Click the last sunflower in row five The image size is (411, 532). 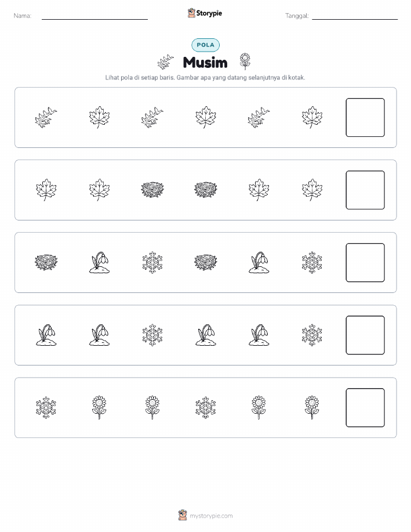coord(312,407)
